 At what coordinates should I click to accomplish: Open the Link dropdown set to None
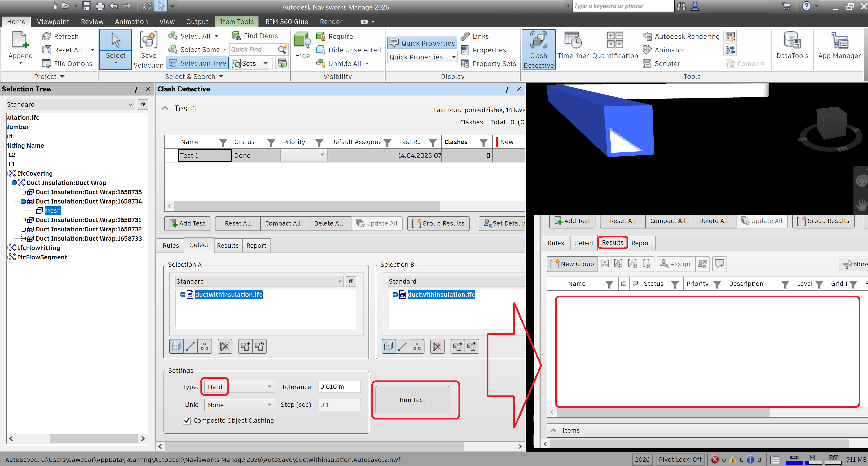(x=239, y=405)
